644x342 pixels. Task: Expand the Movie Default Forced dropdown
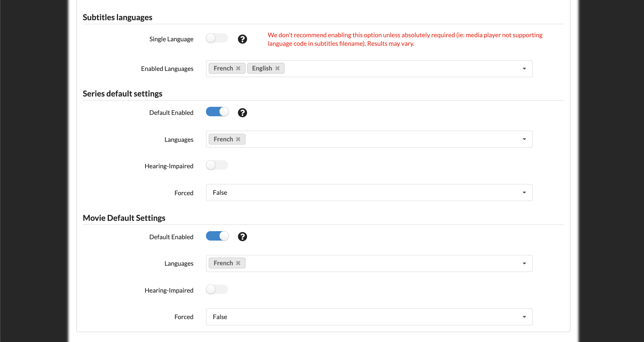click(524, 317)
